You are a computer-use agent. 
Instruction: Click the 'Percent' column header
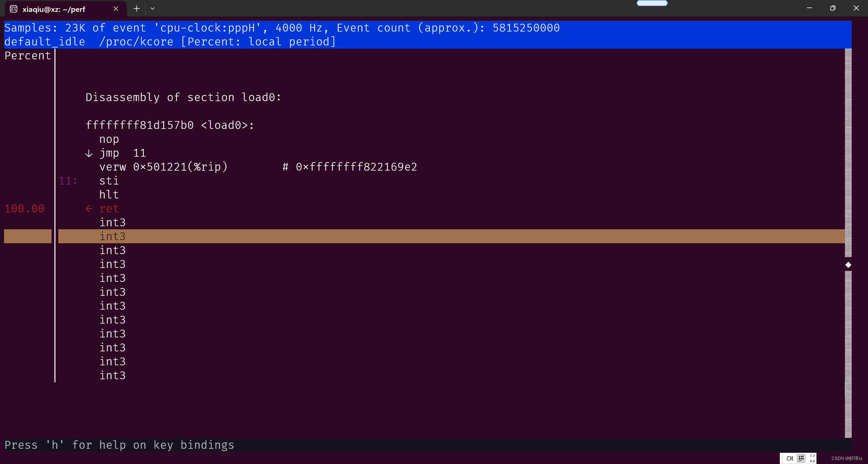click(27, 56)
